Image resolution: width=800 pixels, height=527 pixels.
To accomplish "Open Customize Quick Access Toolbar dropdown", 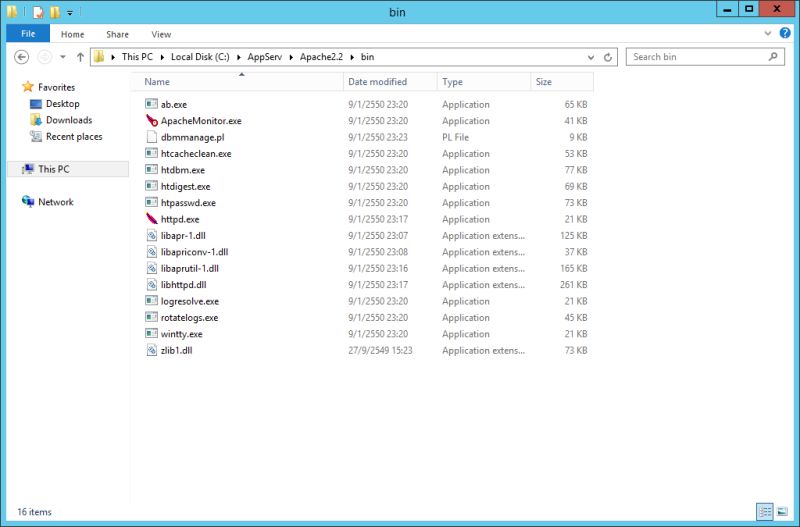I will coord(70,12).
